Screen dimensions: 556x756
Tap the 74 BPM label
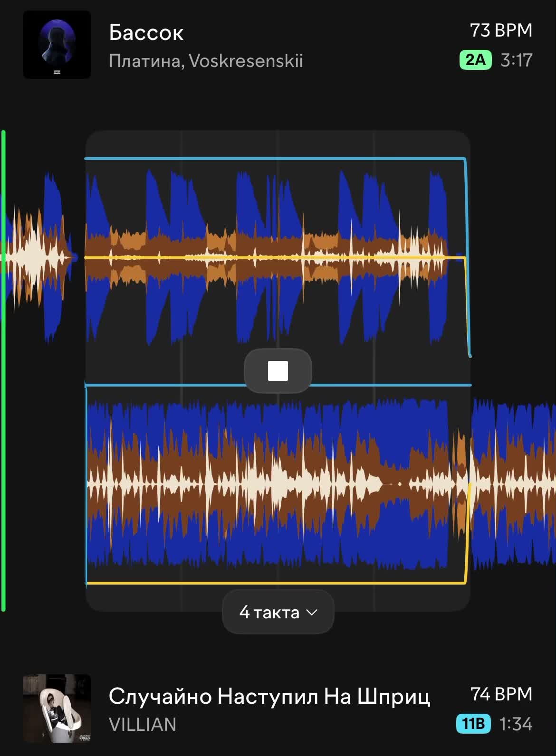coord(501,694)
